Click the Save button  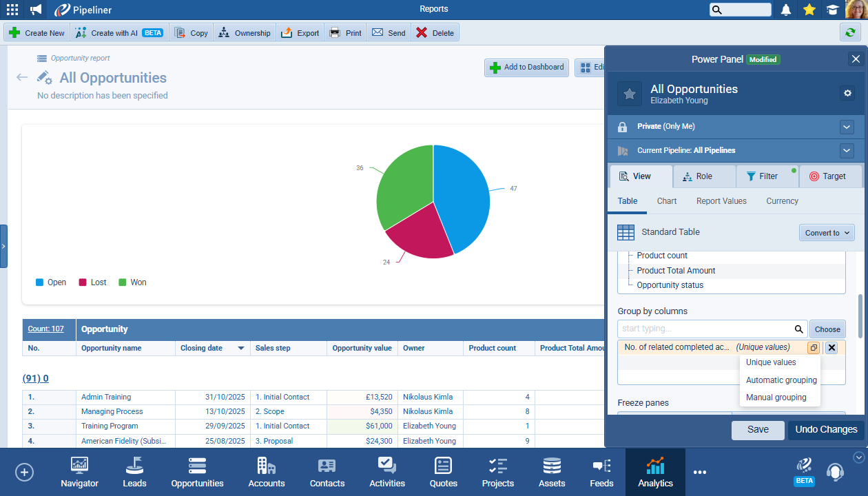coord(758,430)
